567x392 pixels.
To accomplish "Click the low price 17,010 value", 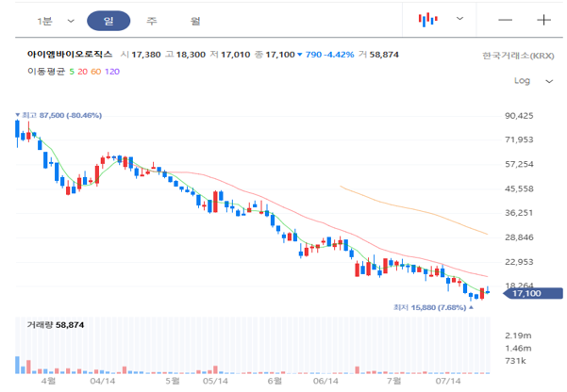I will (236, 55).
